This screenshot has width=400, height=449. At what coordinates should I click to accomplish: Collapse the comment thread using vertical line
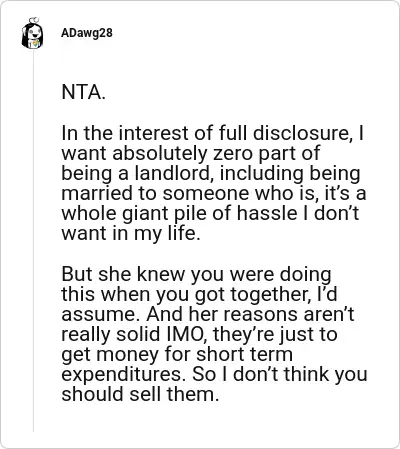(33, 241)
